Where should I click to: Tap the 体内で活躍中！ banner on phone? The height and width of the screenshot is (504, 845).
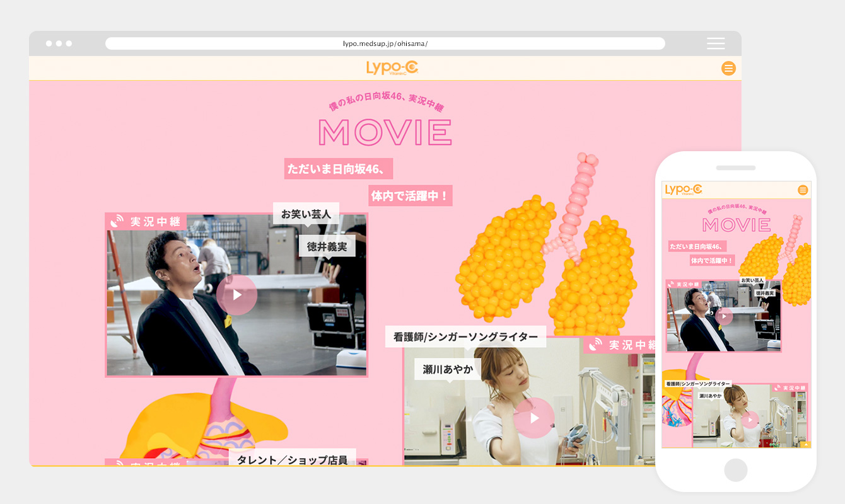click(x=713, y=260)
